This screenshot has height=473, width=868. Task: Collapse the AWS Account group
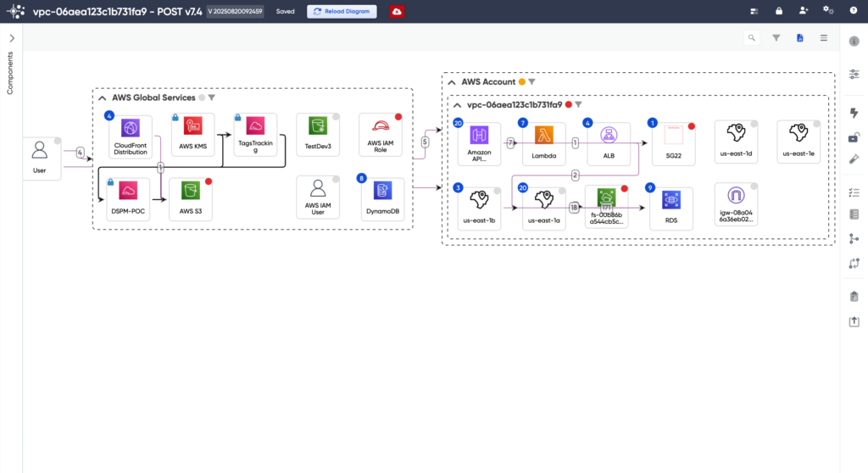click(x=452, y=82)
